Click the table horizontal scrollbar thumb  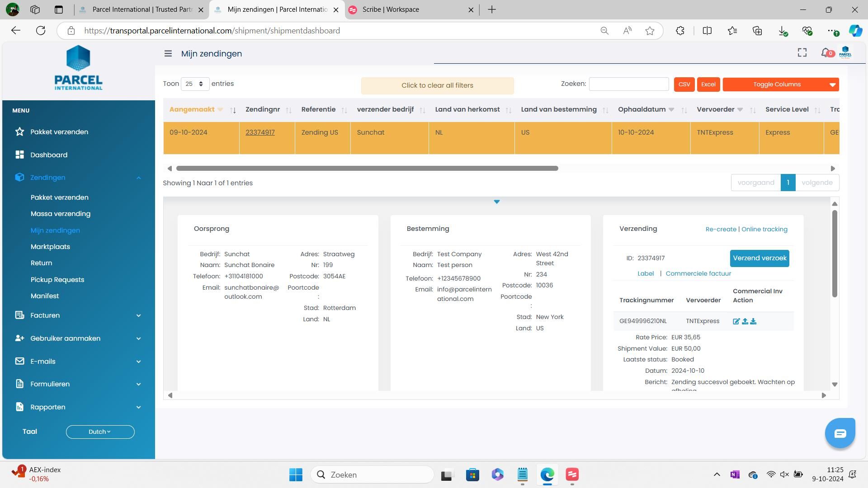[367, 169]
